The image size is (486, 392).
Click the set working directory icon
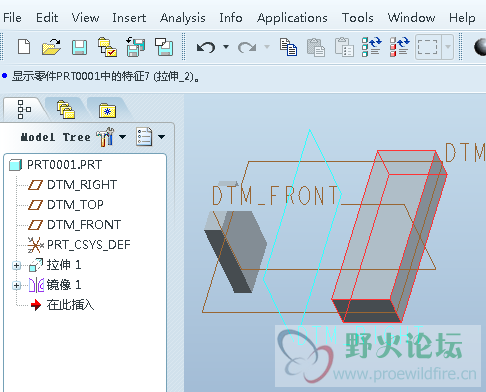coord(107,47)
